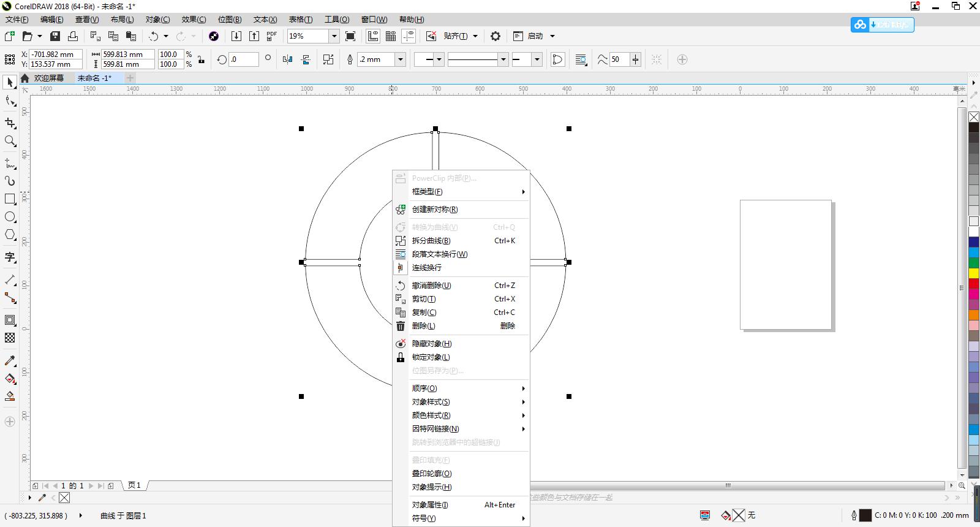
Task: Toggle the close curve button
Action: 557,59
